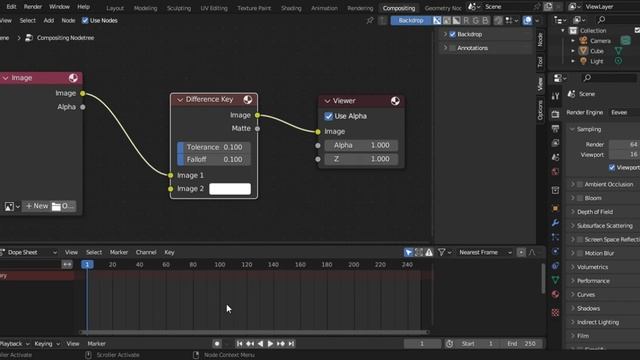Jump to the start frame button
Viewport: 640px width, 360px height.
point(240,344)
